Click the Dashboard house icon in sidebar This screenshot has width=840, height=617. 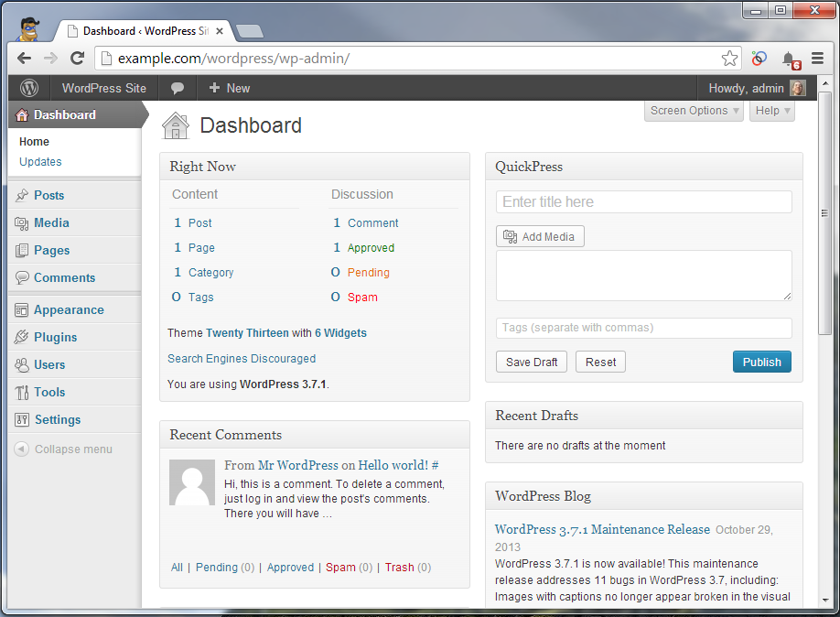(x=22, y=114)
